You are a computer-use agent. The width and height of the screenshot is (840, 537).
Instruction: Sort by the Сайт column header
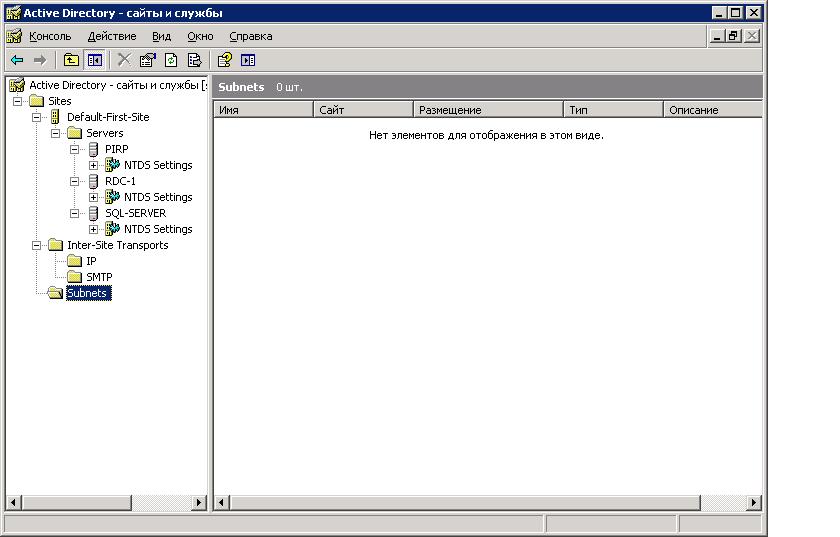coord(363,109)
